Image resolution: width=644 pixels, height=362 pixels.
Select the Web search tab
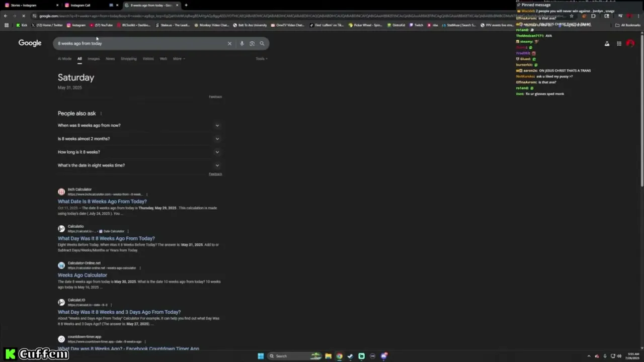[164, 59]
